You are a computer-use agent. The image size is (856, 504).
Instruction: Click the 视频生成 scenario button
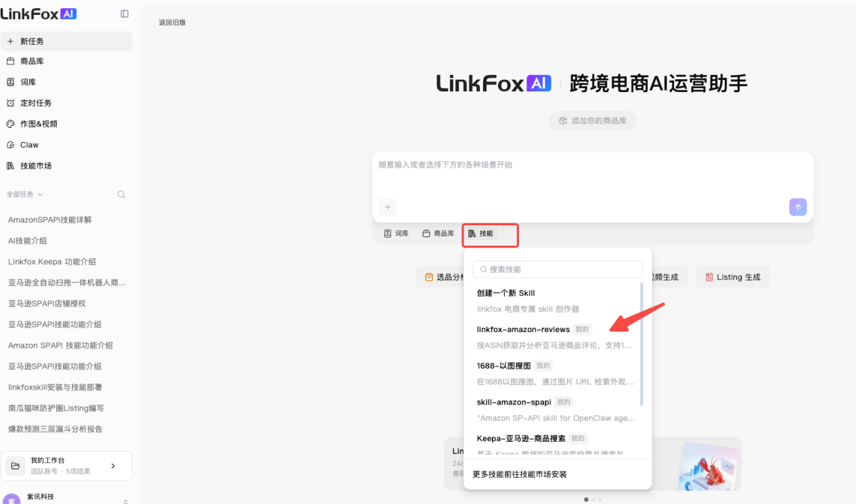tap(669, 277)
